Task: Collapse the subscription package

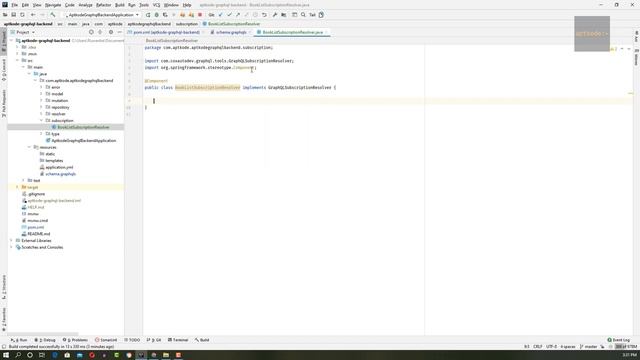Action: (x=41, y=120)
